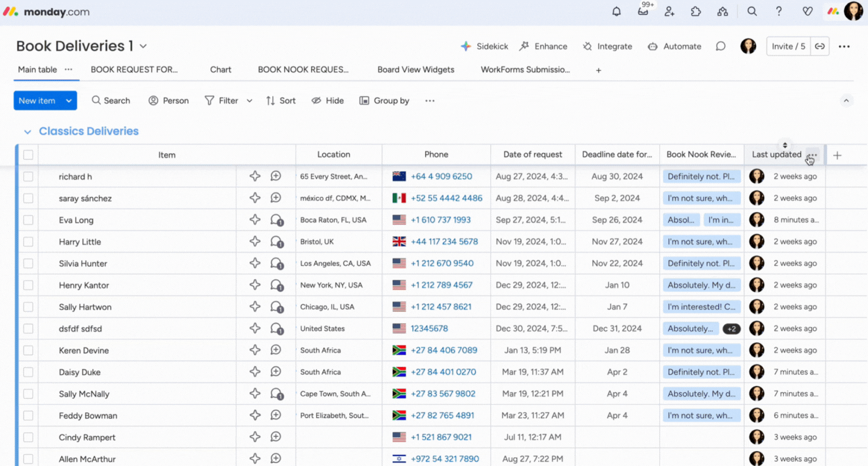Click the New item button

tap(37, 100)
